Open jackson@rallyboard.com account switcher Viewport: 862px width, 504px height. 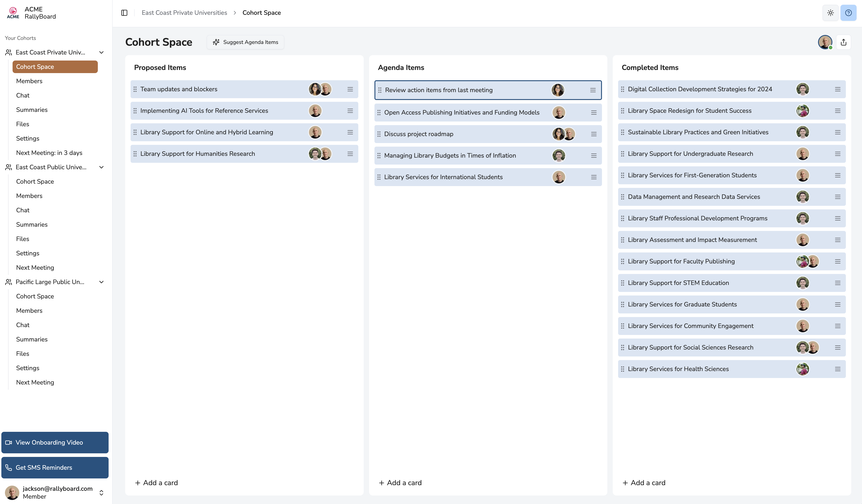(x=101, y=492)
